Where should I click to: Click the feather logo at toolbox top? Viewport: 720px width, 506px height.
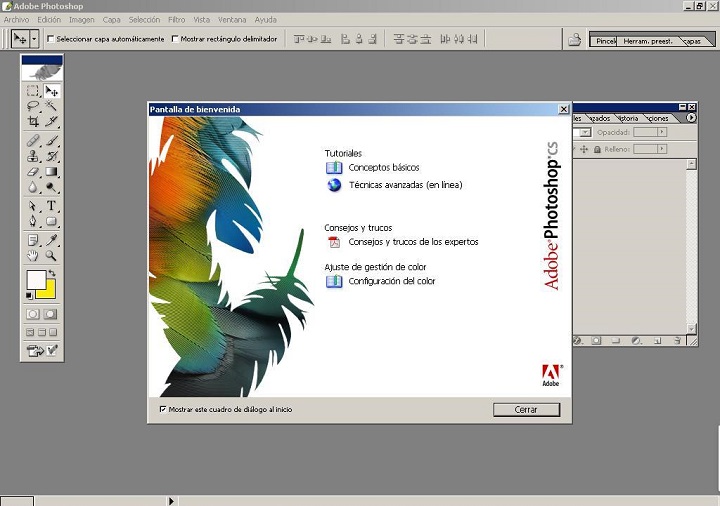42,72
